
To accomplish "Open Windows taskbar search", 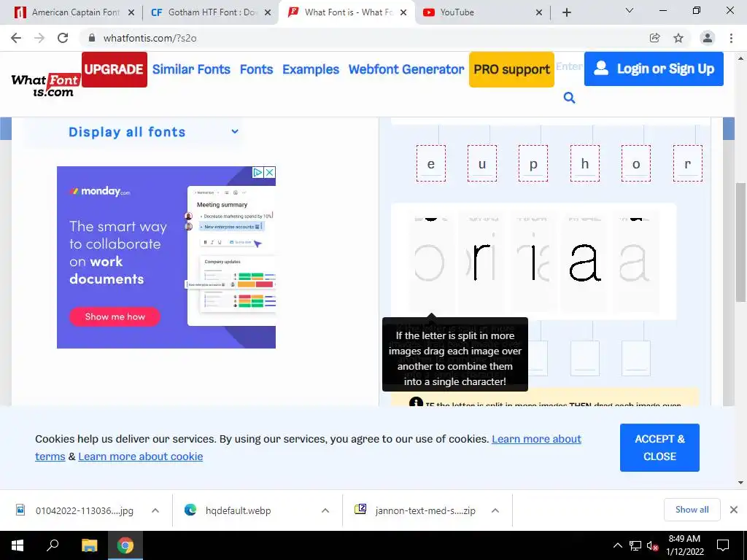I will pos(53,545).
